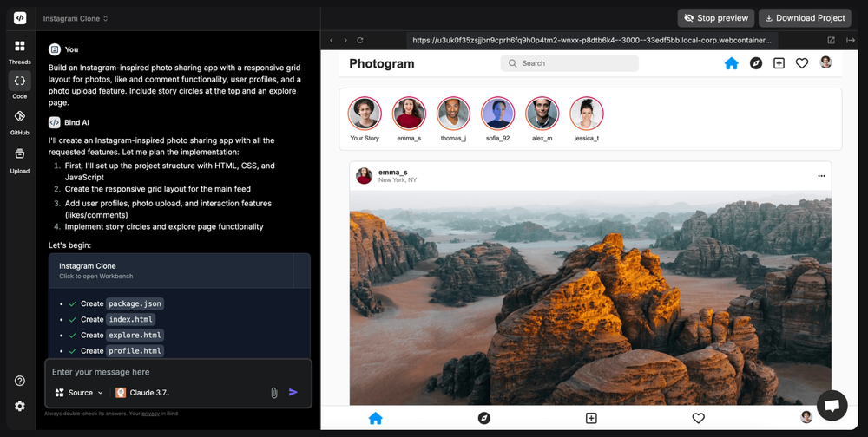Click the heart notifications icon in header

coord(802,63)
